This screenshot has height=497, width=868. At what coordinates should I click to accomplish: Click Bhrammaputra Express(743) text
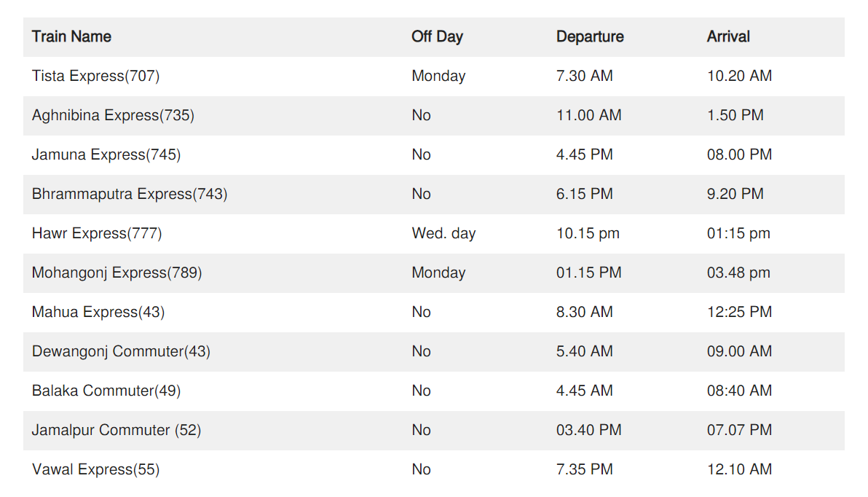[130, 194]
